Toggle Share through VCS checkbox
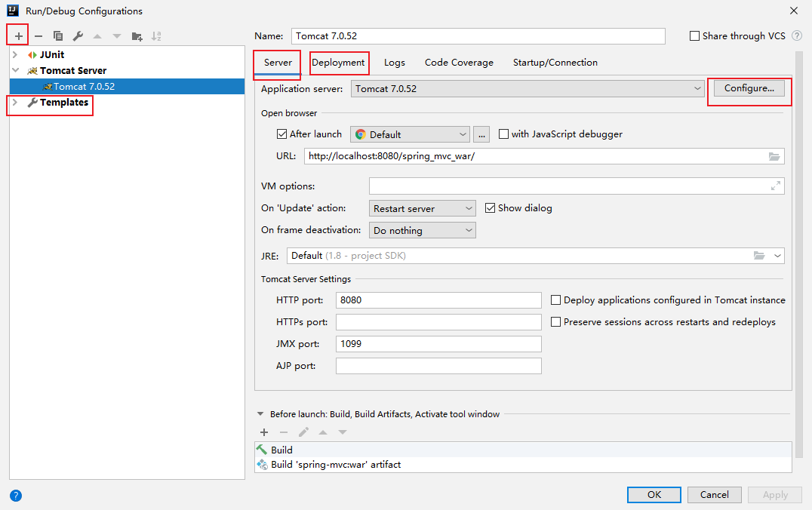The height and width of the screenshot is (510, 812). pyautogui.click(x=694, y=35)
